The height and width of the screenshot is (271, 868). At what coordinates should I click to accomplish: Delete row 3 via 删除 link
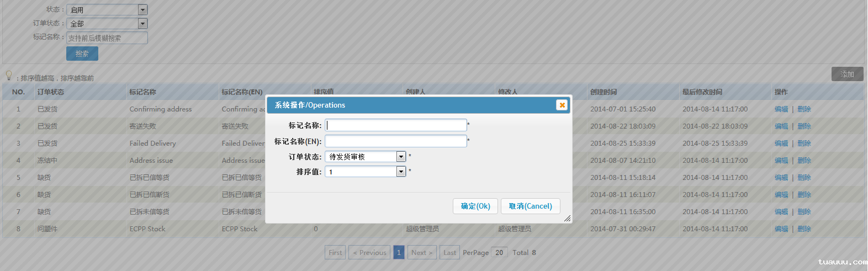point(804,144)
